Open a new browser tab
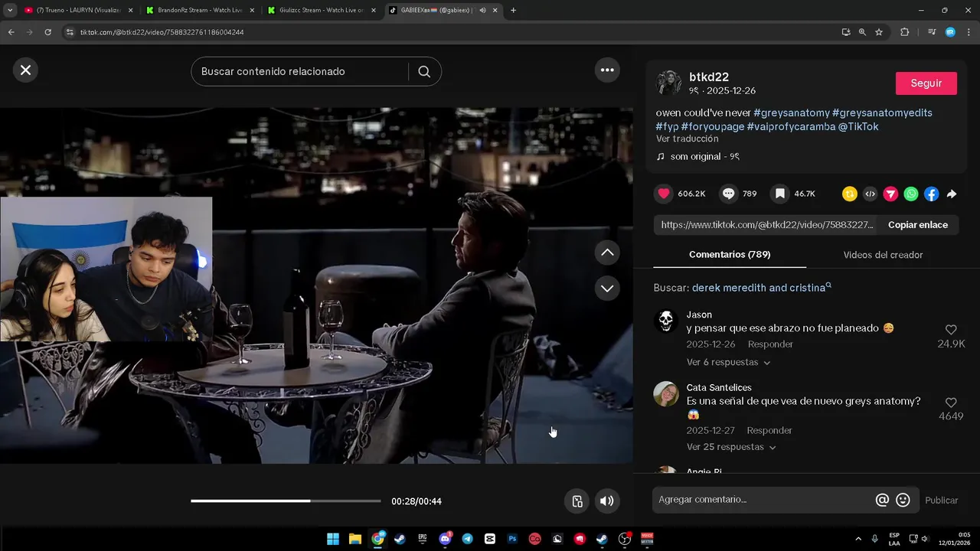This screenshot has height=551, width=980. tap(513, 10)
